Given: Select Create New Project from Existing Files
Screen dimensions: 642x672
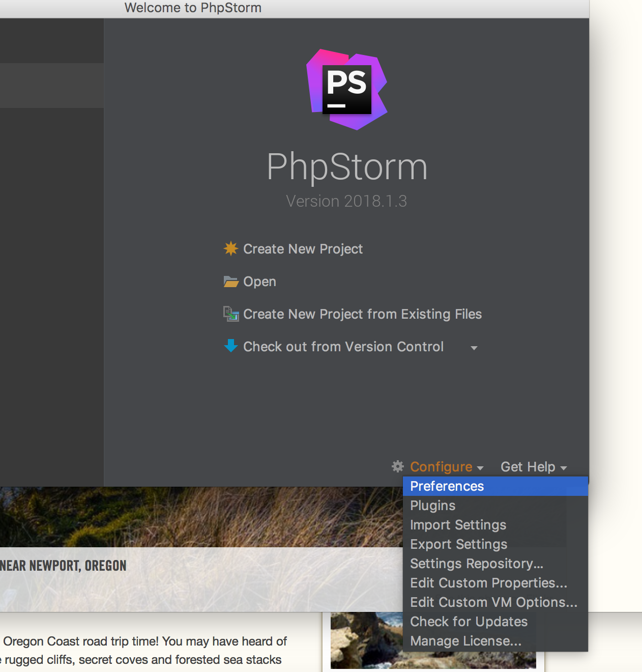Looking at the screenshot, I should coord(362,314).
